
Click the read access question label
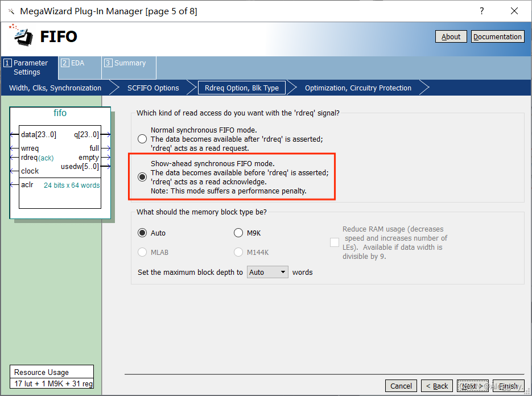pyautogui.click(x=238, y=113)
